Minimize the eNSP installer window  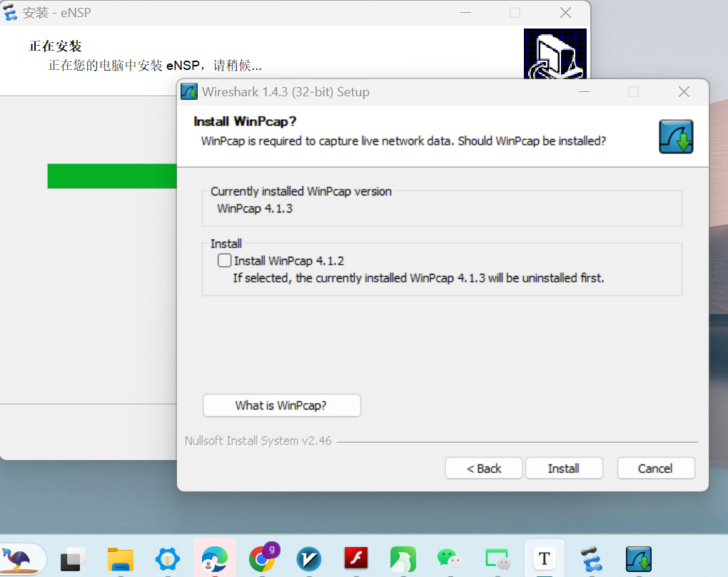[465, 13]
